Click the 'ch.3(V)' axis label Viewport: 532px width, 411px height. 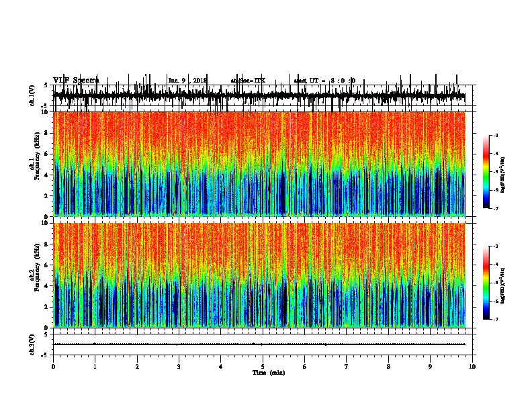[32, 345]
